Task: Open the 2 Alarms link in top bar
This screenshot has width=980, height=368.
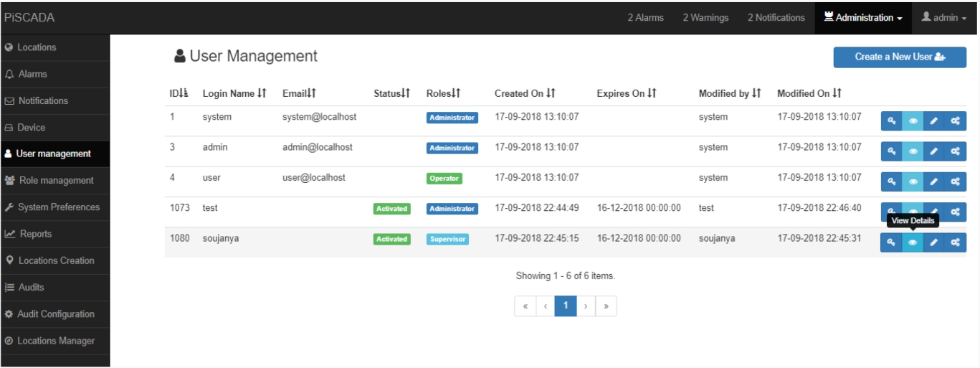Action: click(x=645, y=18)
